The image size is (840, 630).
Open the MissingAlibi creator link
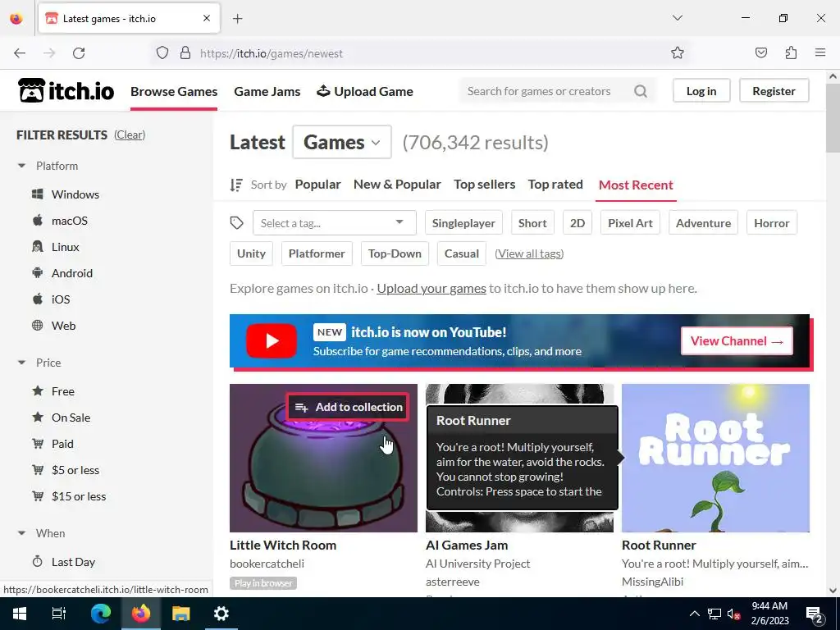[x=652, y=582]
